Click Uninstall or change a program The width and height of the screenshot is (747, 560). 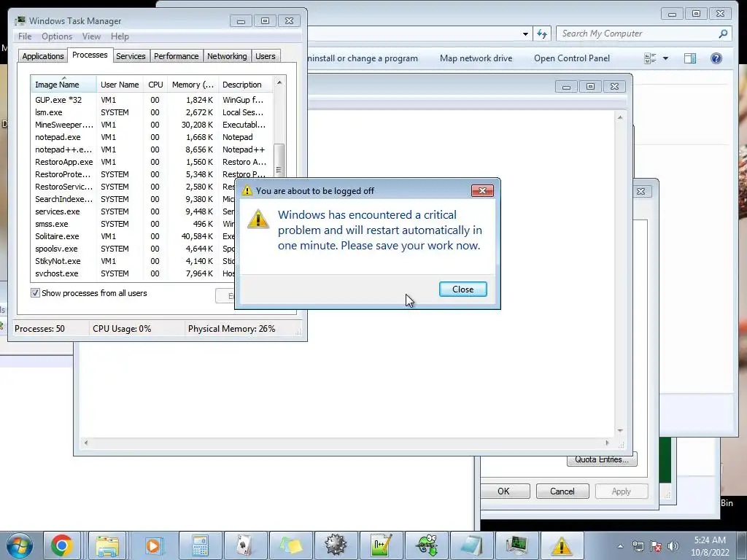click(363, 58)
